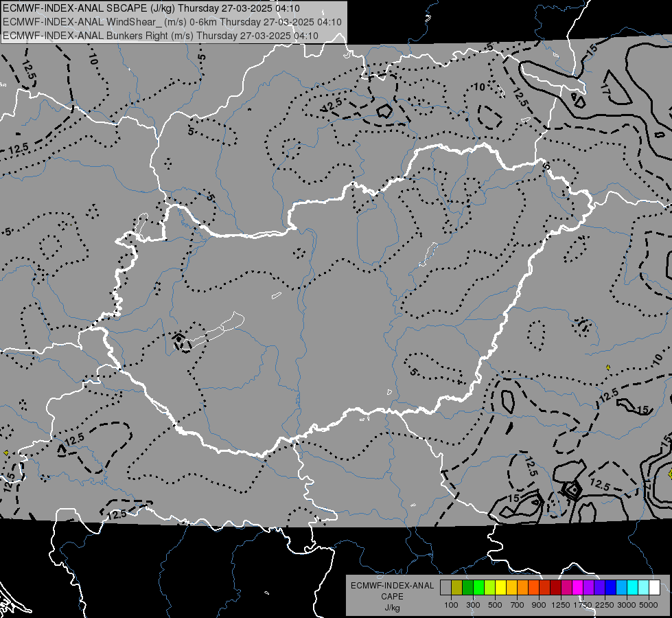
Task: Click the 3000 value in the CAPE legend
Action: point(627,605)
